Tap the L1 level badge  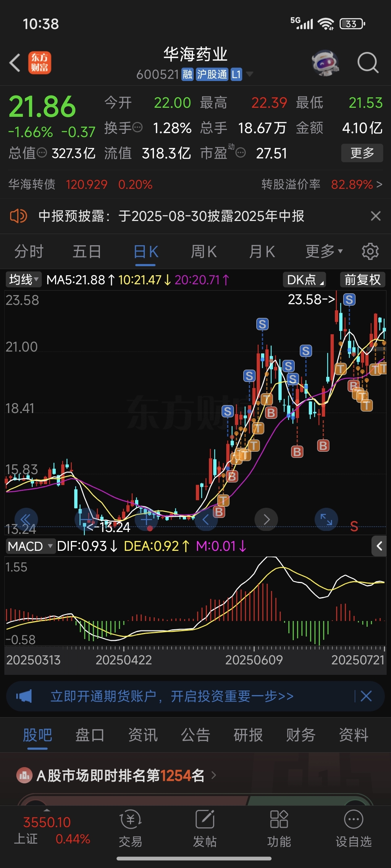click(236, 75)
